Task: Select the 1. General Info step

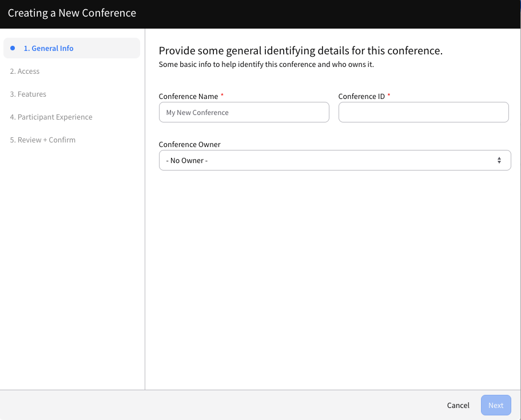Action: (71, 48)
